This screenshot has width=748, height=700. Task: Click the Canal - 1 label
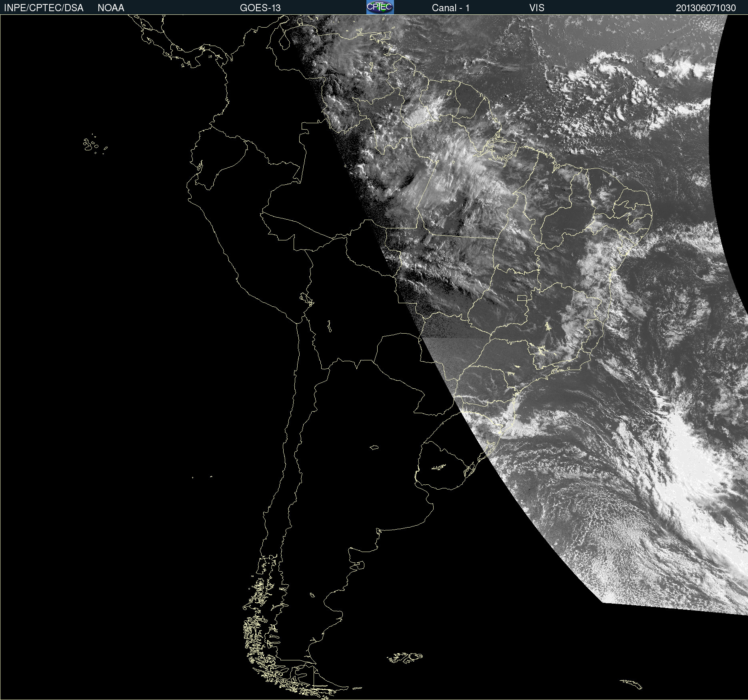(x=451, y=8)
